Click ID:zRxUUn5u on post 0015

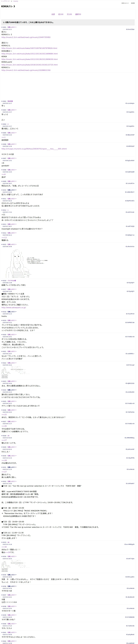[130, 247]
